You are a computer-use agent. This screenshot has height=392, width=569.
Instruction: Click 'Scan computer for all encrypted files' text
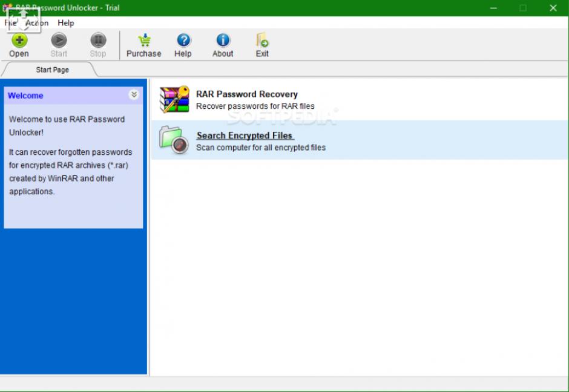pyautogui.click(x=261, y=148)
